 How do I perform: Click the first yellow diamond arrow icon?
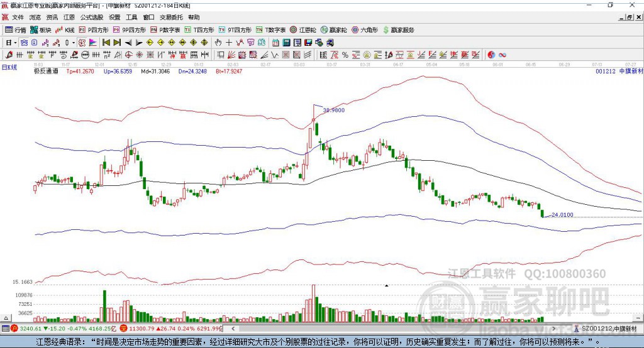coord(150,43)
